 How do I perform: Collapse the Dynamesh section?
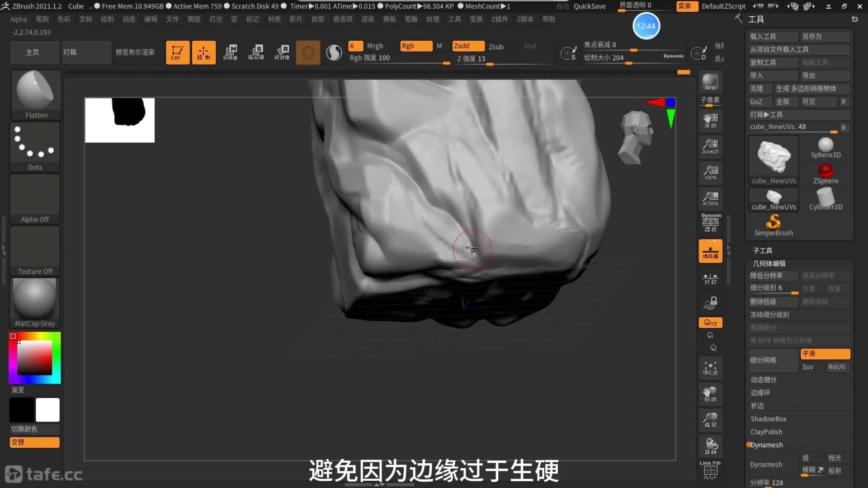click(767, 445)
